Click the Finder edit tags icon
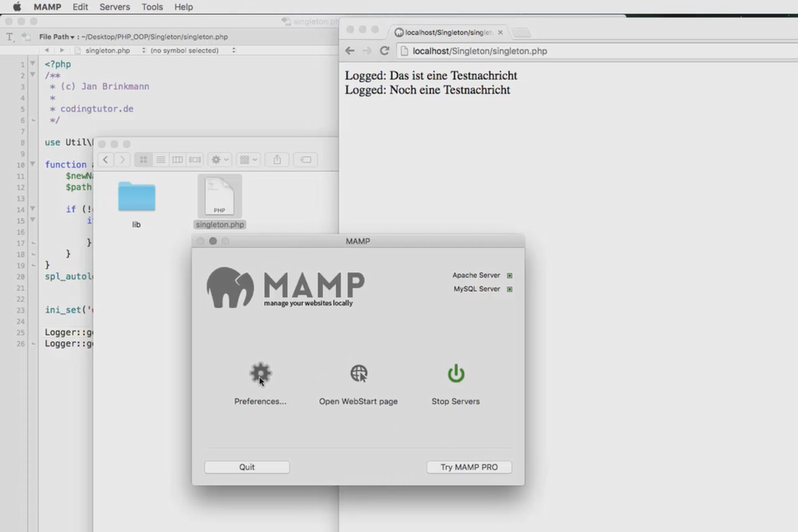This screenshot has width=798, height=532. [x=305, y=160]
